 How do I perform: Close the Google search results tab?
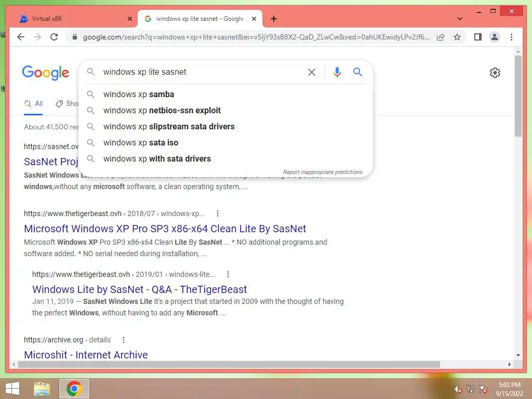(254, 19)
